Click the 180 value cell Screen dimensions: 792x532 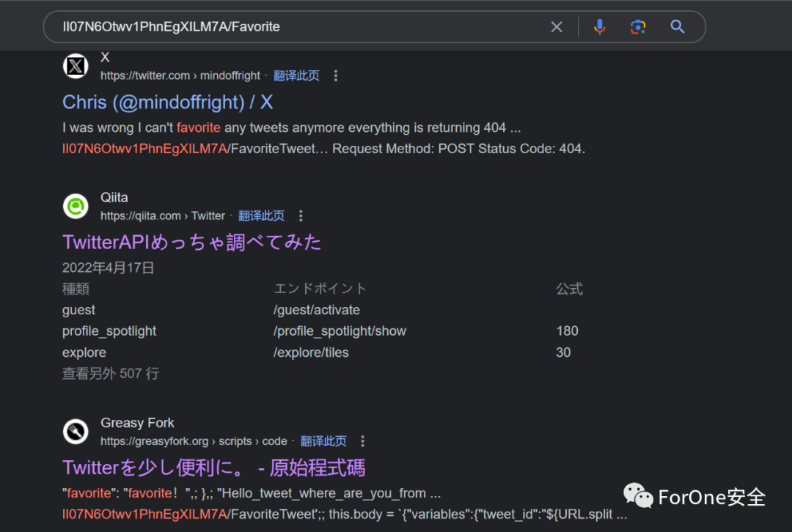pyautogui.click(x=567, y=331)
